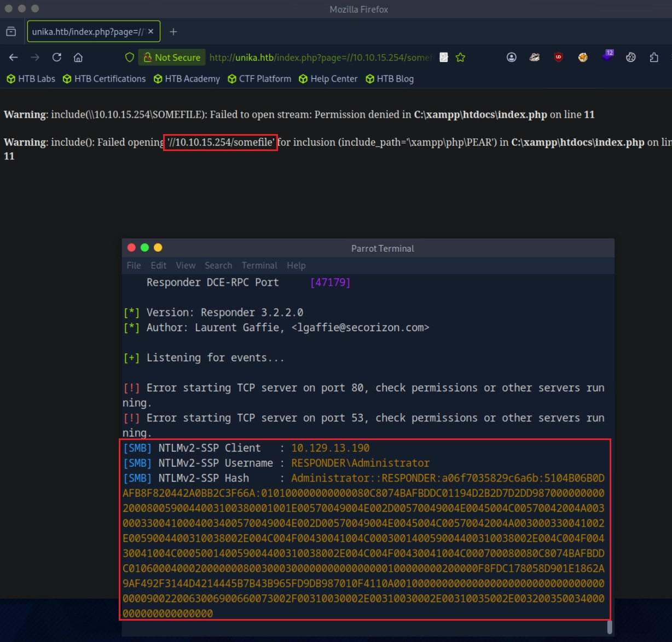Click the RESPONDER\Administrator username text
This screenshot has width=672, height=642.
(x=361, y=463)
